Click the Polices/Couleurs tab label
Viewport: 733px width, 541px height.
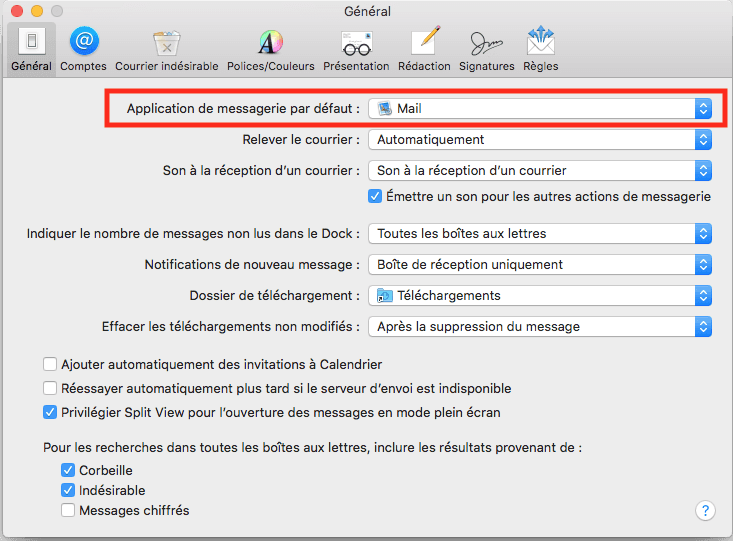(x=271, y=66)
